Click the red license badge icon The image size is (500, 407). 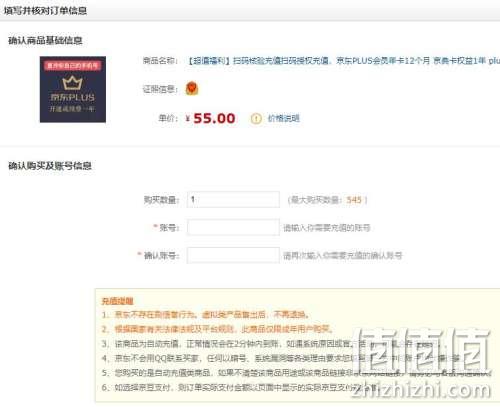192,89
